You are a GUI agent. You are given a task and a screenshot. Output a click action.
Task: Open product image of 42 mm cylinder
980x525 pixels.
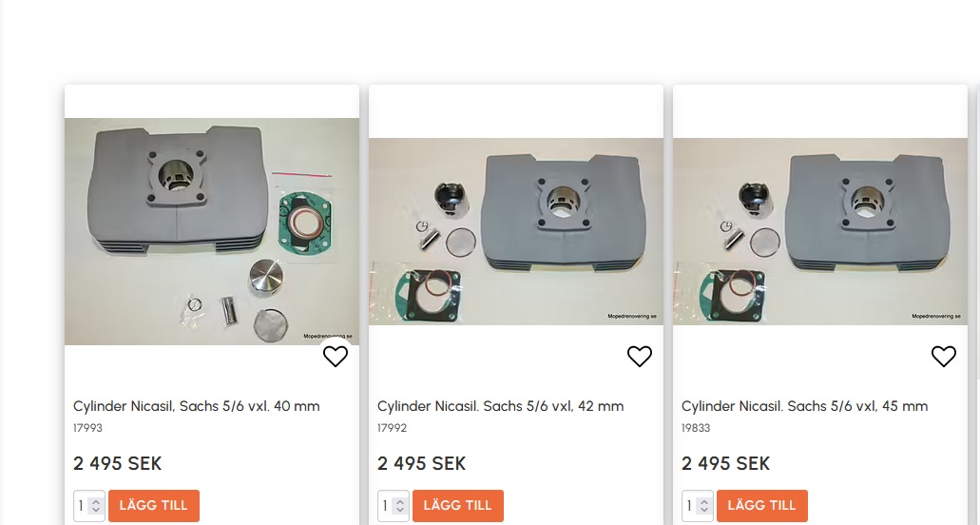click(x=516, y=231)
